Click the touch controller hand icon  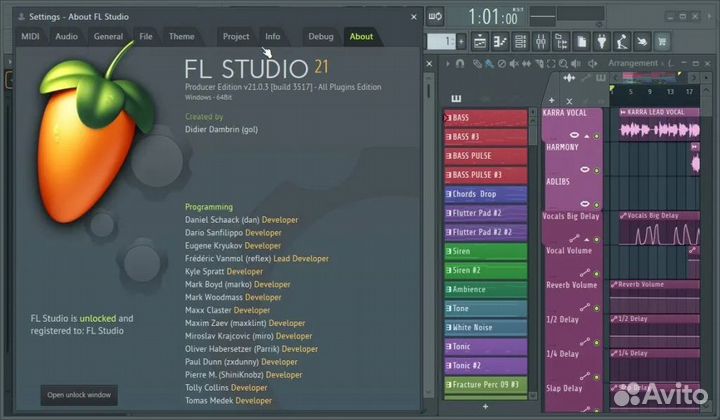pyautogui.click(x=642, y=42)
